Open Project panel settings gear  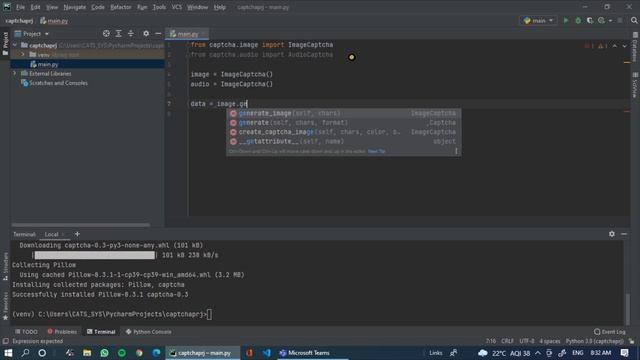tap(146, 34)
